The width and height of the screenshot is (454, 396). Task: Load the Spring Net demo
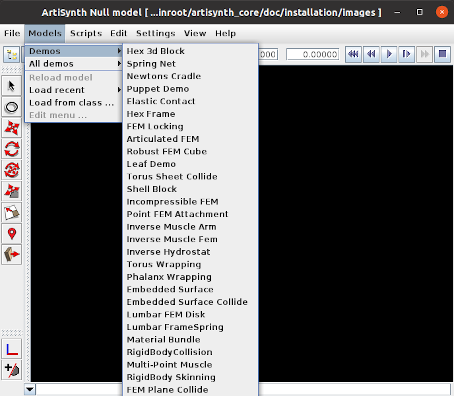191,64
